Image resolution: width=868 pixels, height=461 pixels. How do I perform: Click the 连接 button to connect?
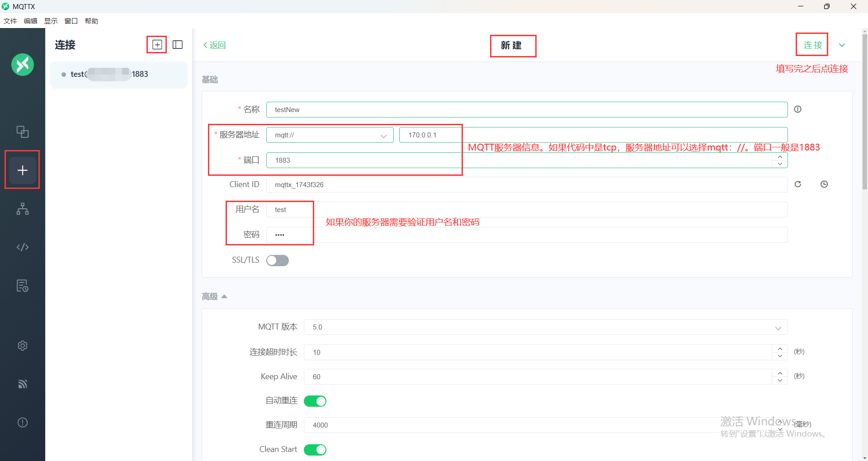tap(812, 45)
